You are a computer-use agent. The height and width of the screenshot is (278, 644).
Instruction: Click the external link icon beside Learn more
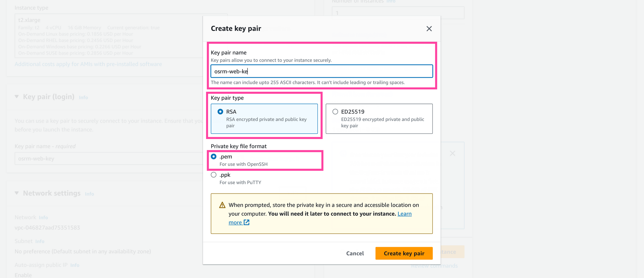point(247,222)
